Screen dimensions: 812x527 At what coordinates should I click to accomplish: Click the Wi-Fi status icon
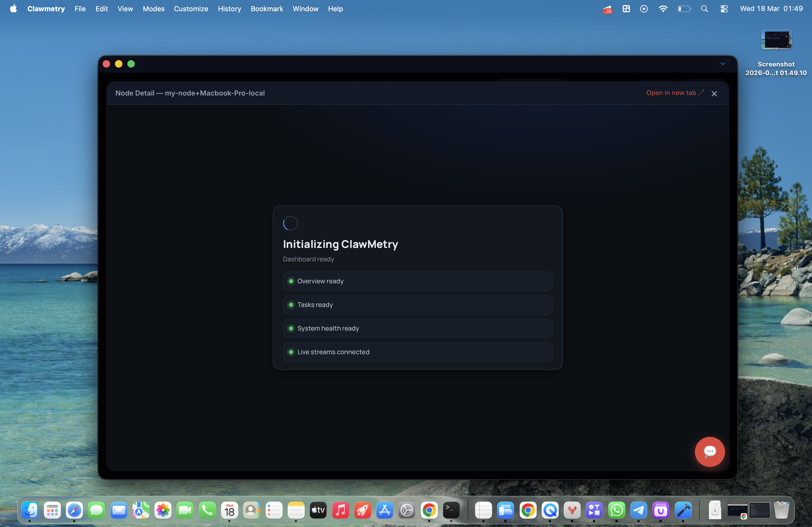(663, 9)
